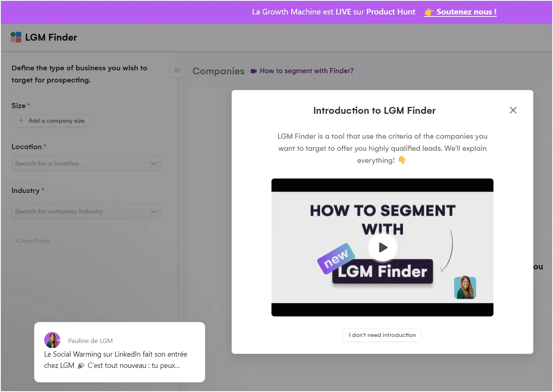
Task: Collapse the filter sidebar panel icon
Action: tap(177, 70)
